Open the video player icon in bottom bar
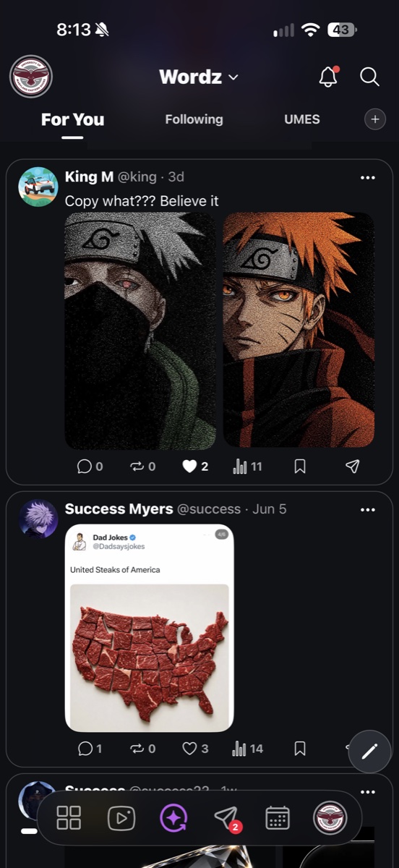399x868 pixels. [x=121, y=818]
